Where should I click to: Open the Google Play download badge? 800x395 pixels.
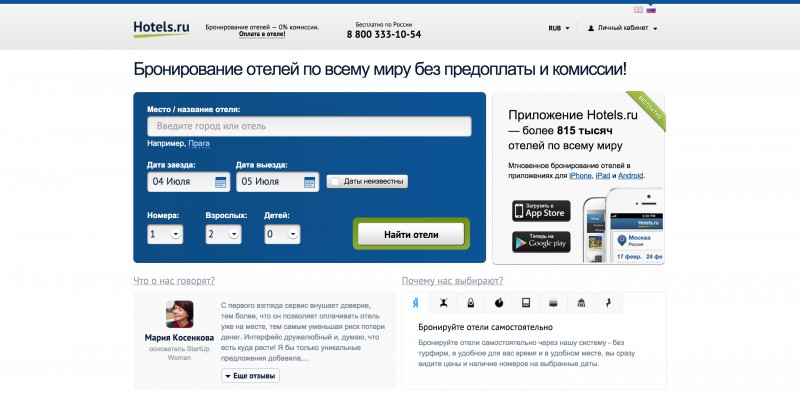tap(541, 242)
